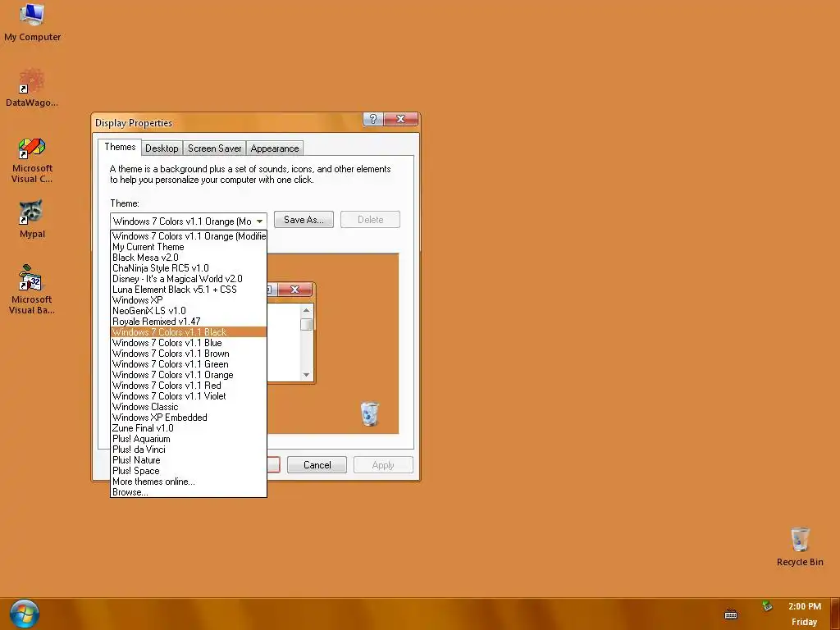Select Windows 7 Colors v1.1 Orange theme

pos(189,375)
